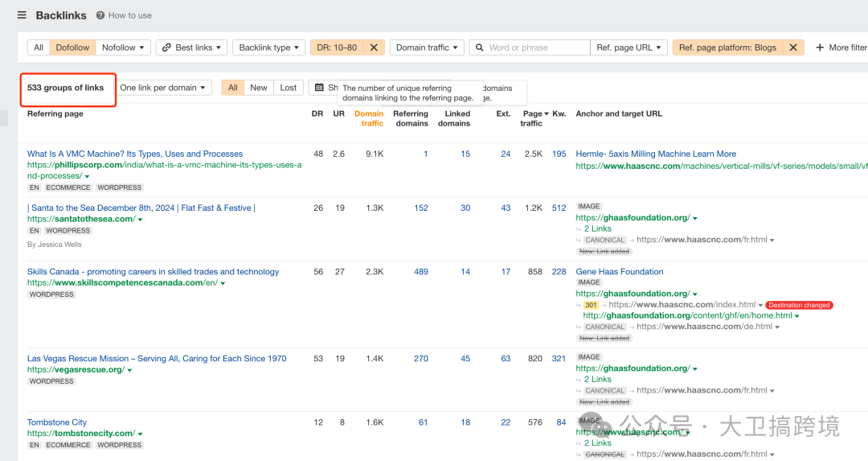Expand the Domain traffic dropdown
Image resolution: width=868 pixels, height=461 pixels.
click(427, 47)
